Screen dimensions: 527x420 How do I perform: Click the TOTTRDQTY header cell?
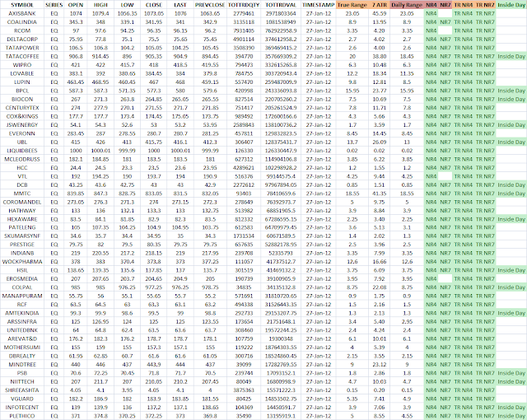pyautogui.click(x=244, y=5)
